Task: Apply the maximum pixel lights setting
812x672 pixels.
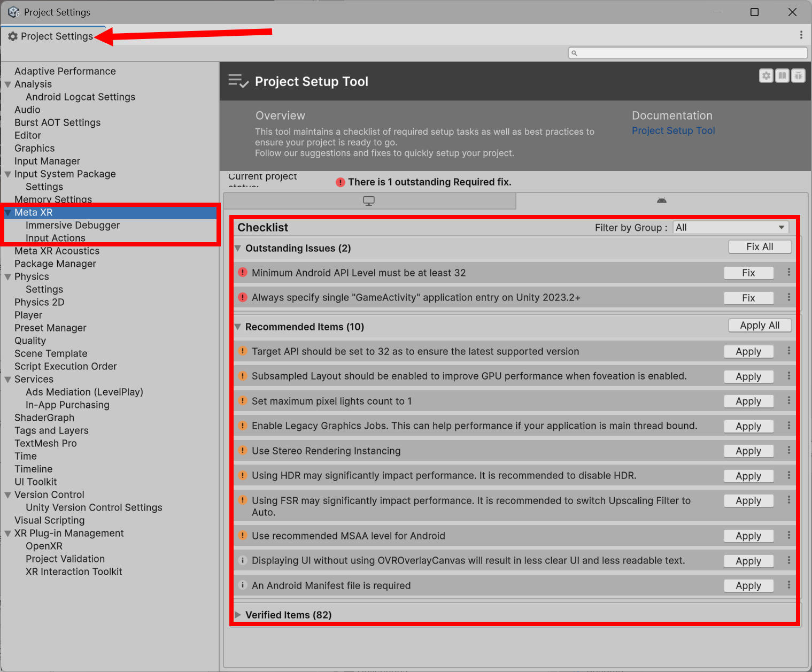Action: click(748, 401)
